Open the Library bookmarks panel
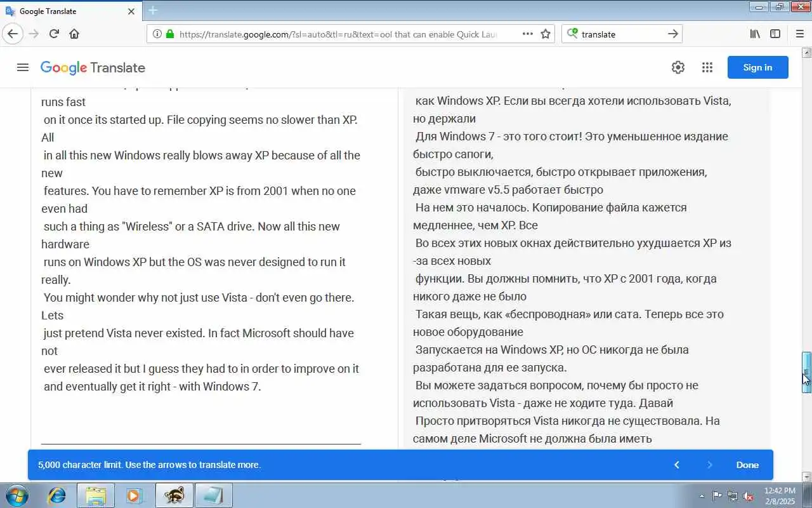 pyautogui.click(x=755, y=34)
